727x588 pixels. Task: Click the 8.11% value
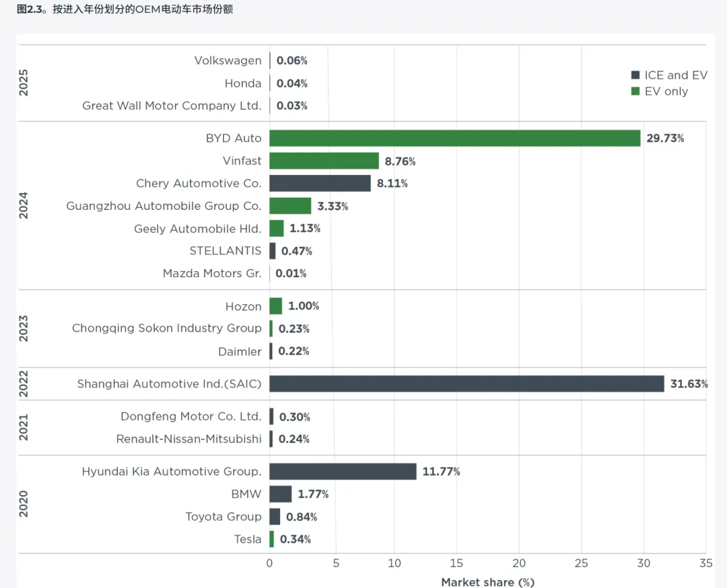pyautogui.click(x=392, y=184)
